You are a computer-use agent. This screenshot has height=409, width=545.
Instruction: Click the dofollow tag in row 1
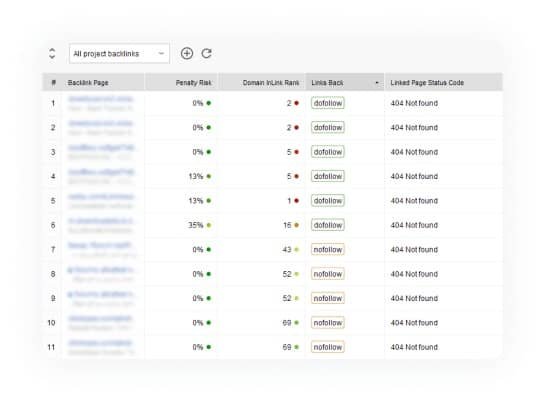pos(328,103)
